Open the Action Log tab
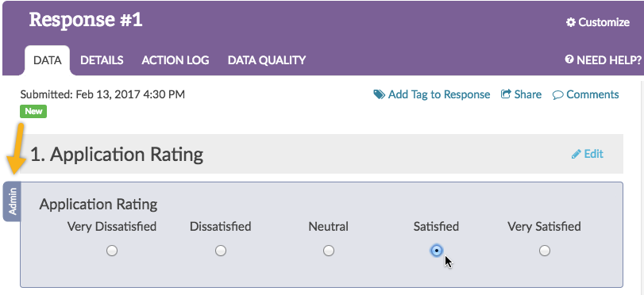The width and height of the screenshot is (644, 295). point(175,60)
